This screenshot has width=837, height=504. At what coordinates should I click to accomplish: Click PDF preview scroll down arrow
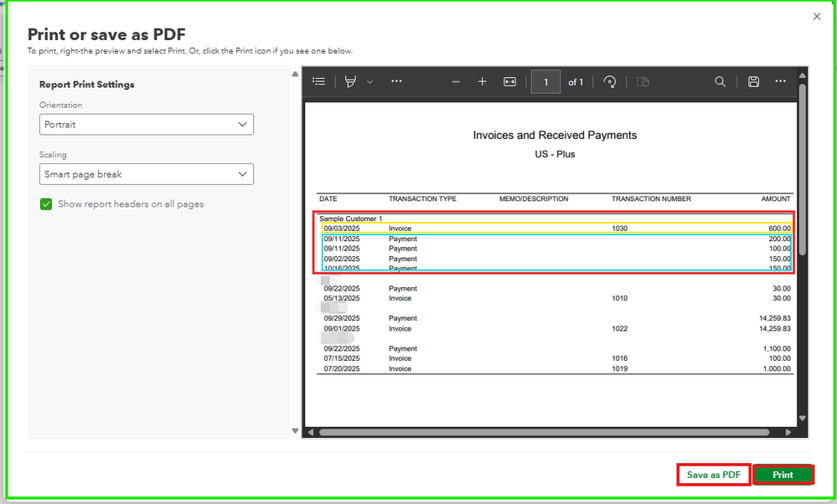coord(802,418)
